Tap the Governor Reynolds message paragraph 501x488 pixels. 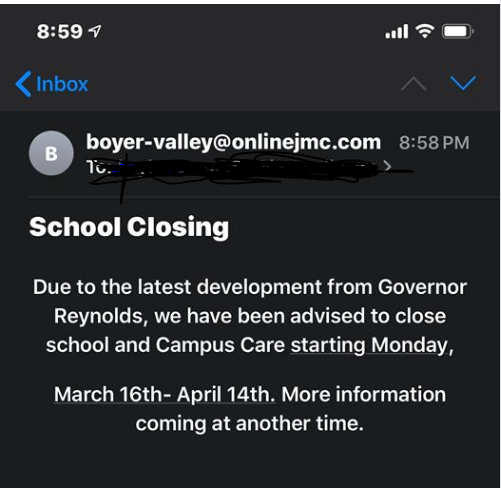[250, 316]
